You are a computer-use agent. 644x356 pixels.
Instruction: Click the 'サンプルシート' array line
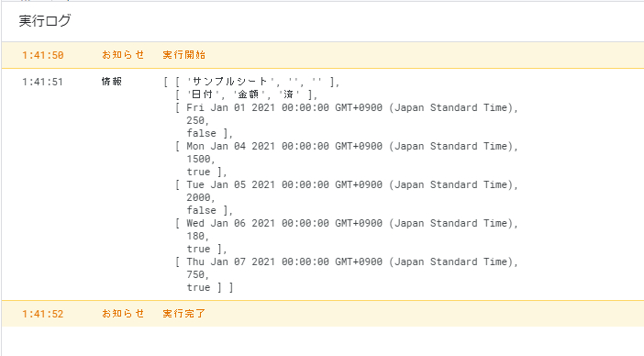[x=251, y=82]
